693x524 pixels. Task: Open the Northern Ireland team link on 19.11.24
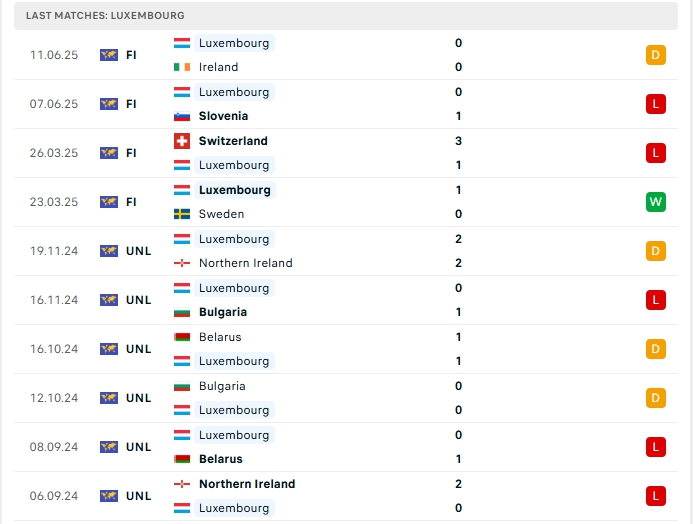click(246, 263)
